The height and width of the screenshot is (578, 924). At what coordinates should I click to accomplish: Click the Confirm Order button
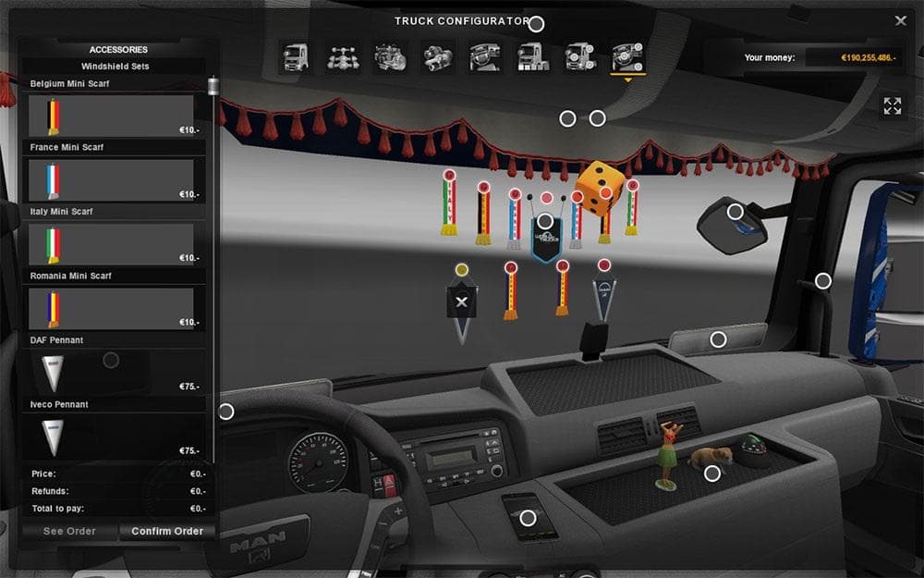click(x=166, y=531)
